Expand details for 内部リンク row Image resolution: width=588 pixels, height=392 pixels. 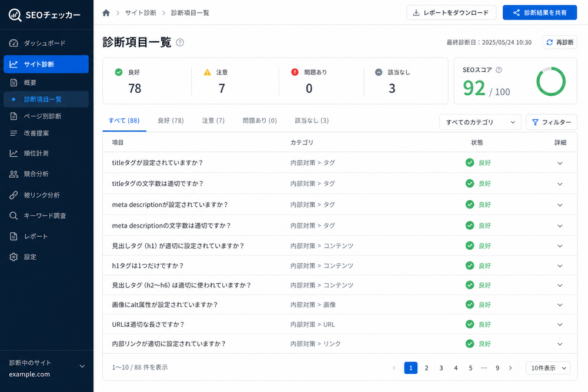point(560,344)
